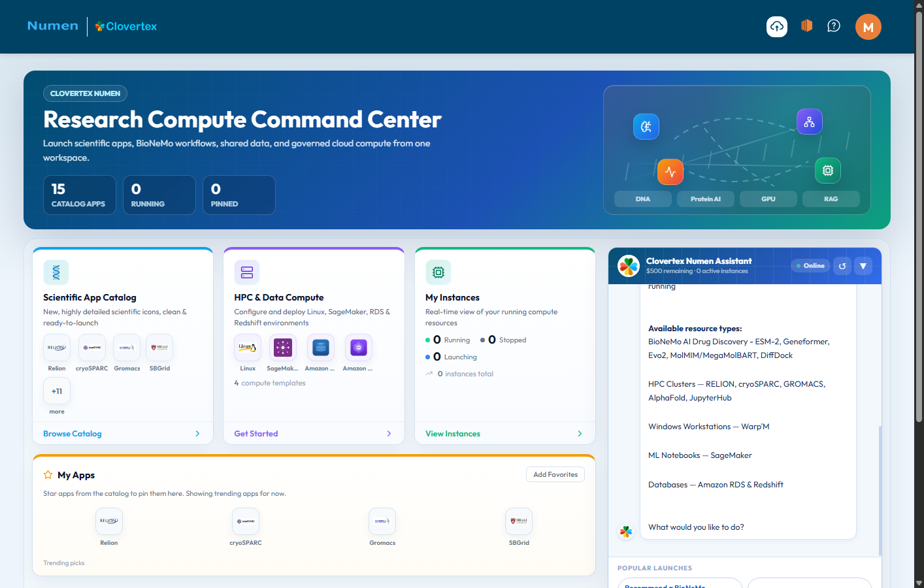Image resolution: width=924 pixels, height=588 pixels.
Task: Click the '0 instances total' text
Action: (465, 374)
